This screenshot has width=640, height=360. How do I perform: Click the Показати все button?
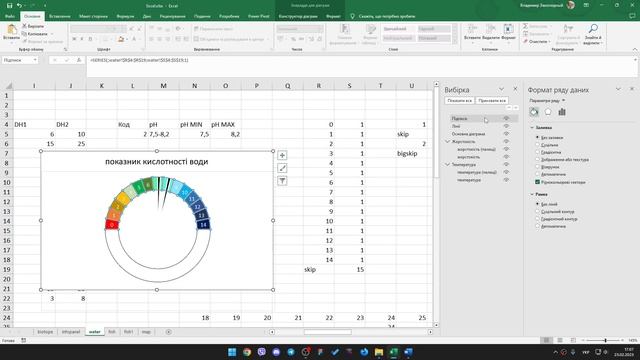click(x=460, y=100)
